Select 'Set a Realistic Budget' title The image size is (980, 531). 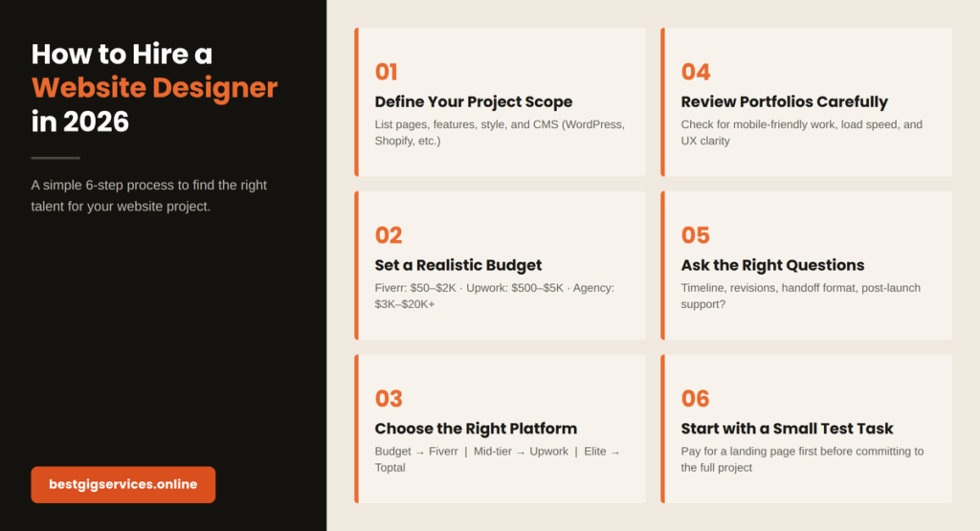pyautogui.click(x=458, y=265)
